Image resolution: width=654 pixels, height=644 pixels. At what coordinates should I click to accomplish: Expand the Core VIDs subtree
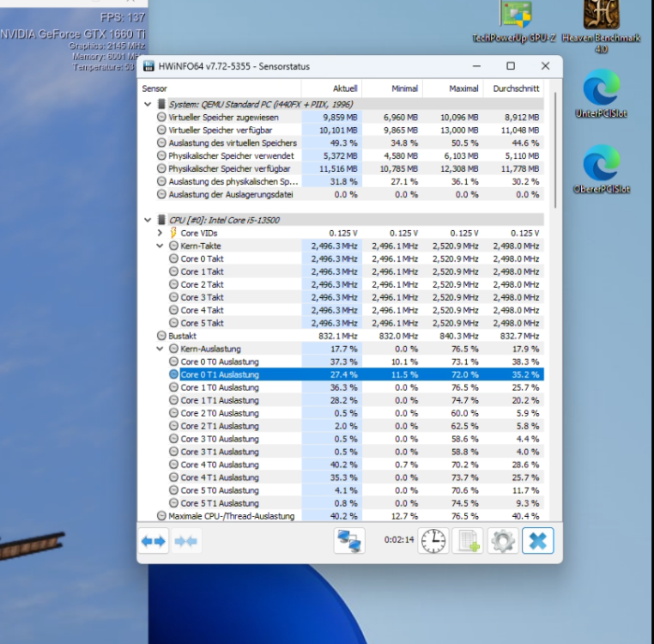(x=160, y=233)
